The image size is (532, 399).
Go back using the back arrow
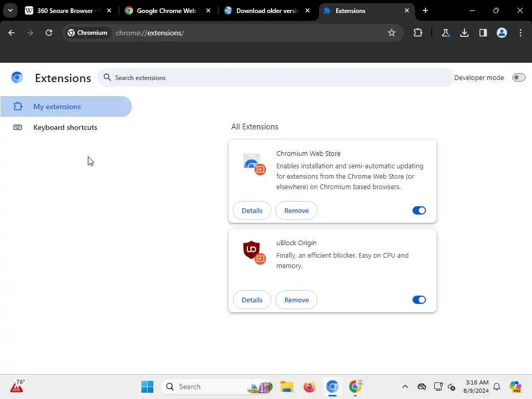click(x=11, y=33)
